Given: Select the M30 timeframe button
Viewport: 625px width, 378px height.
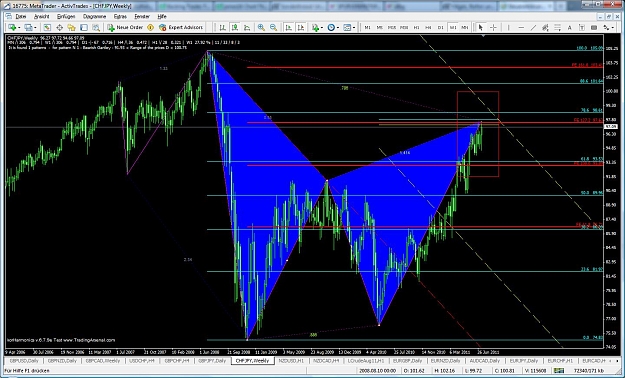Looking at the screenshot, I should pos(404,28).
